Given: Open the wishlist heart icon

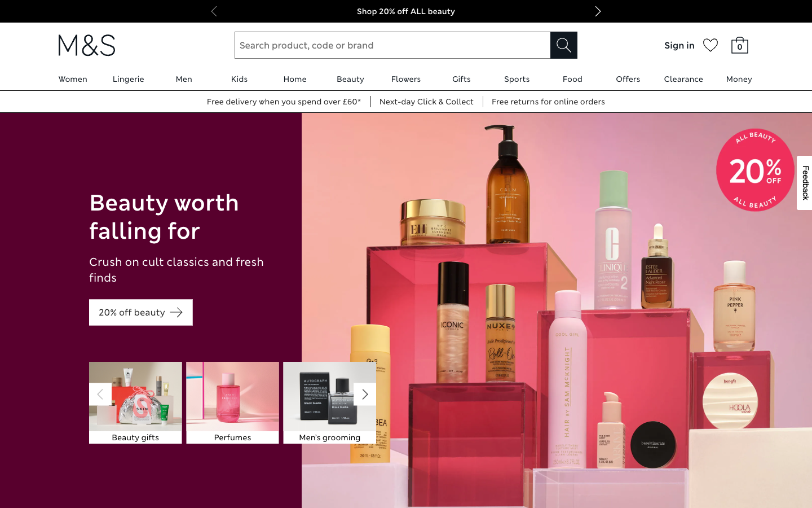Looking at the screenshot, I should 710,45.
